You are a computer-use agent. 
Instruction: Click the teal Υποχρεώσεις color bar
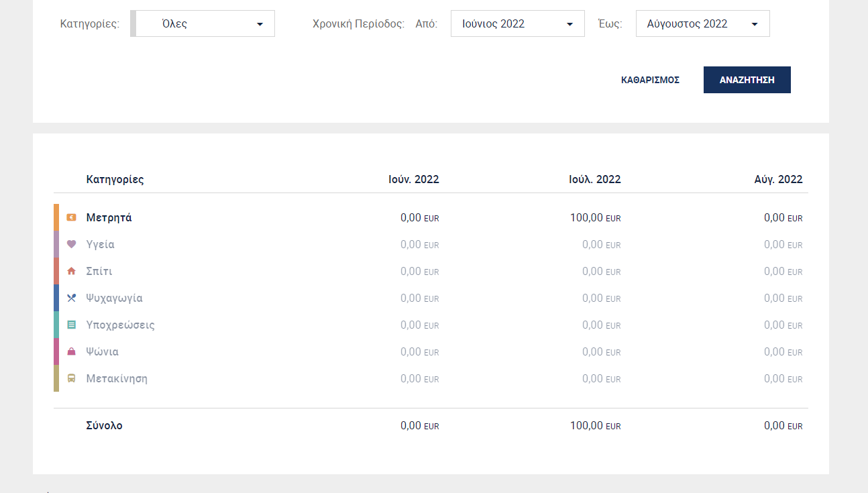pos(56,325)
